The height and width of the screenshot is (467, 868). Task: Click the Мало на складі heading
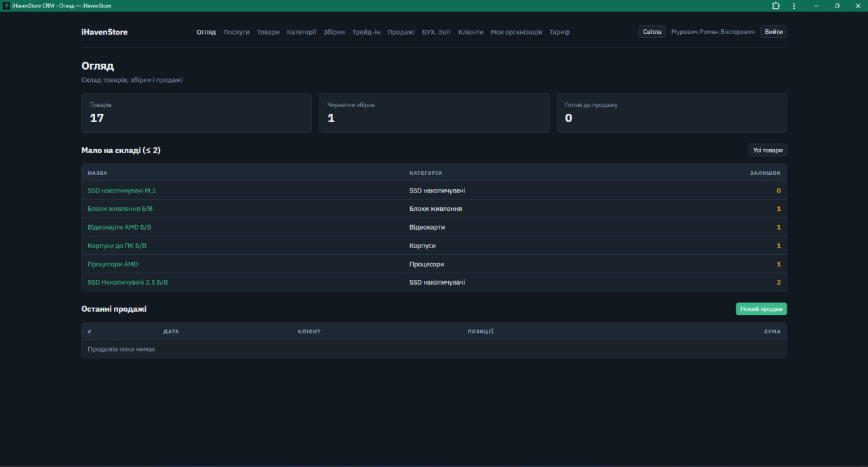point(121,150)
